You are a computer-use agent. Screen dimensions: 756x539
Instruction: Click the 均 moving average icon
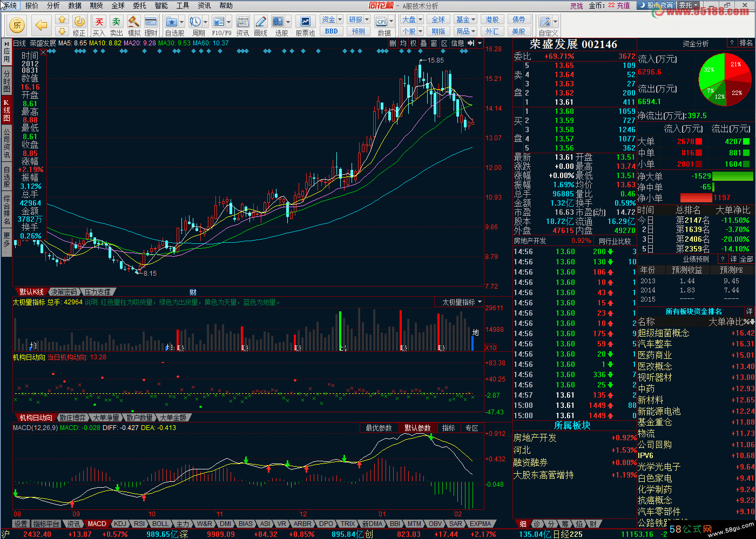pyautogui.click(x=403, y=43)
